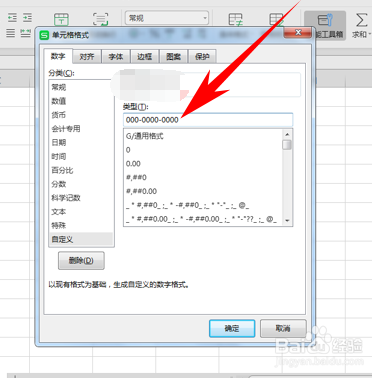Screen dimensions: 392x379
Task: Click the 类型 input field with 000-0000-0000
Action: click(208, 120)
